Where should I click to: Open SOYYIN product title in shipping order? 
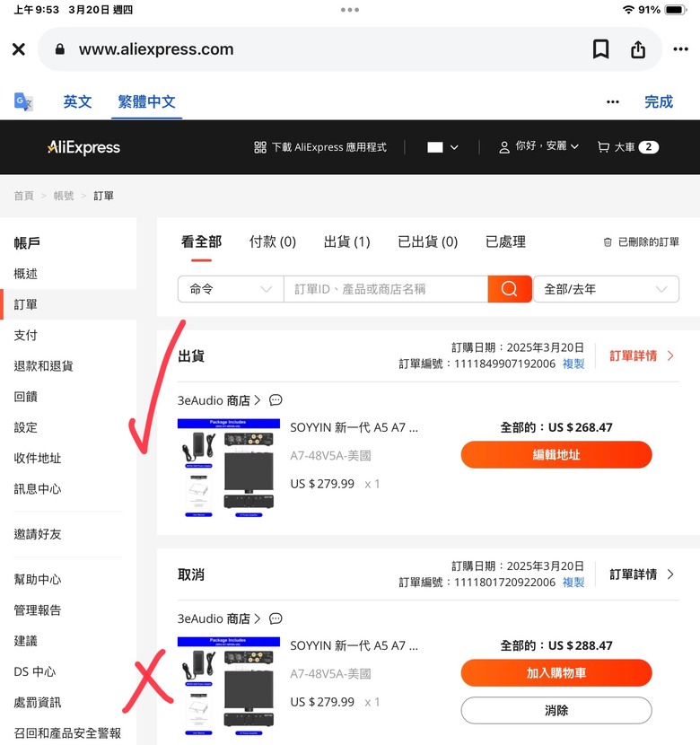[x=354, y=427]
